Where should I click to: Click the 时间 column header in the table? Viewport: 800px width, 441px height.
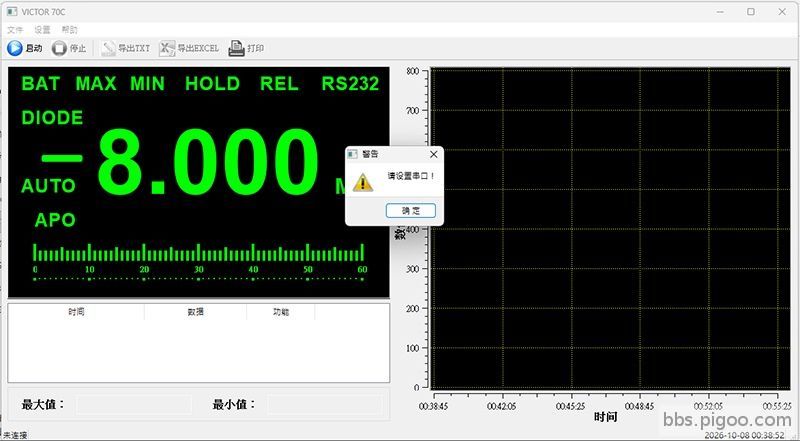point(77,312)
